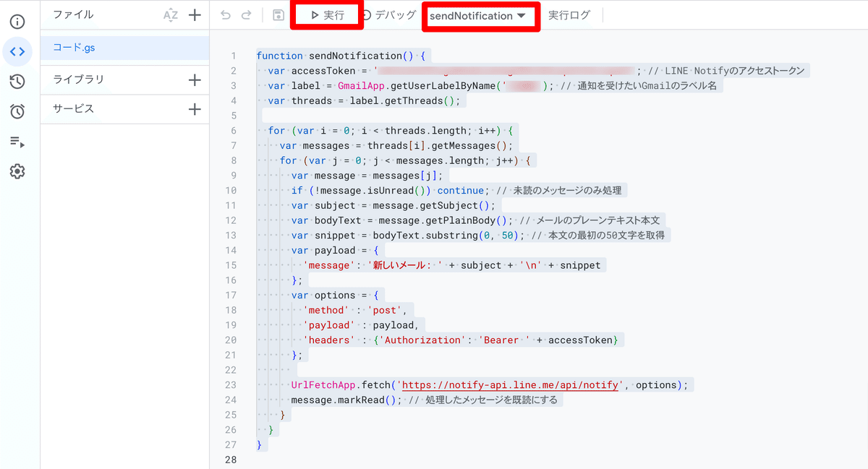
Task: Add a new file with plus icon
Action: (195, 14)
